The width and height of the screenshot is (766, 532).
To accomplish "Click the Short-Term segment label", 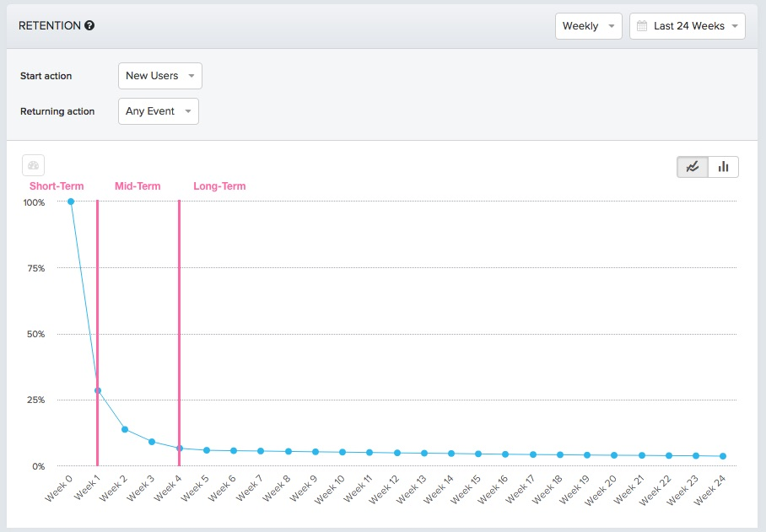I will tap(56, 185).
